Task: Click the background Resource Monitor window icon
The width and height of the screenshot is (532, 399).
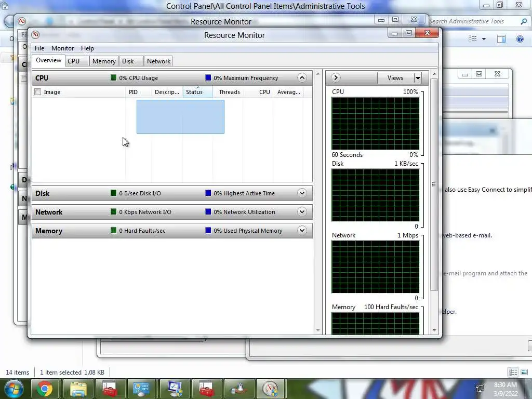Action: (22, 21)
